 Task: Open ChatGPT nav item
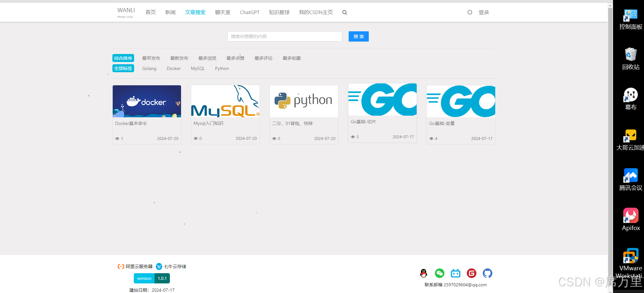pos(250,12)
